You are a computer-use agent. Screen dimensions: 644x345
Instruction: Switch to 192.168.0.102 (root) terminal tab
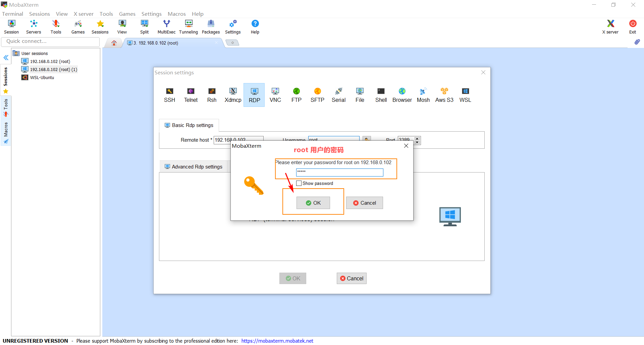click(173, 43)
